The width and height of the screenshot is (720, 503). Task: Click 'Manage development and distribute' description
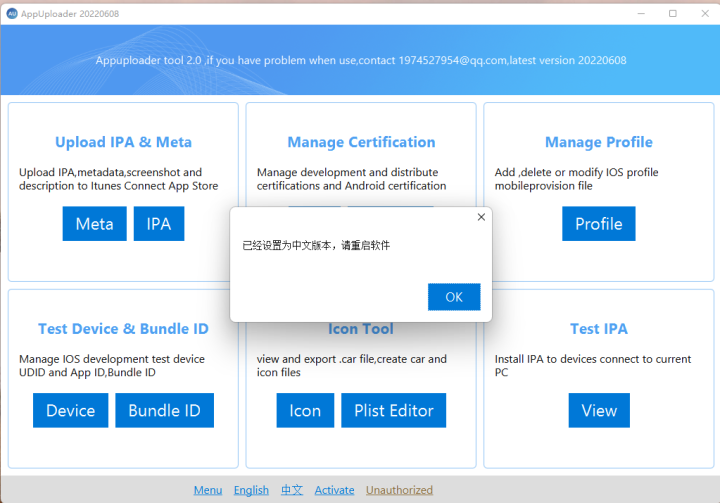click(x=351, y=179)
